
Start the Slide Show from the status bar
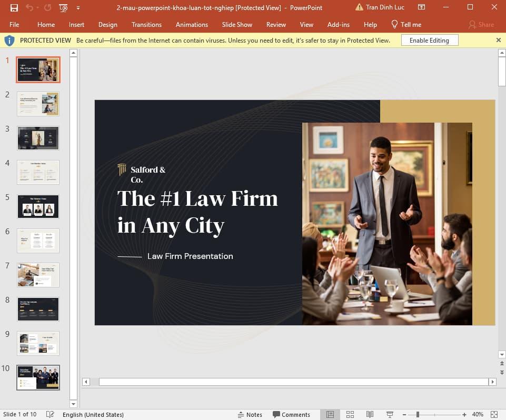(389, 414)
